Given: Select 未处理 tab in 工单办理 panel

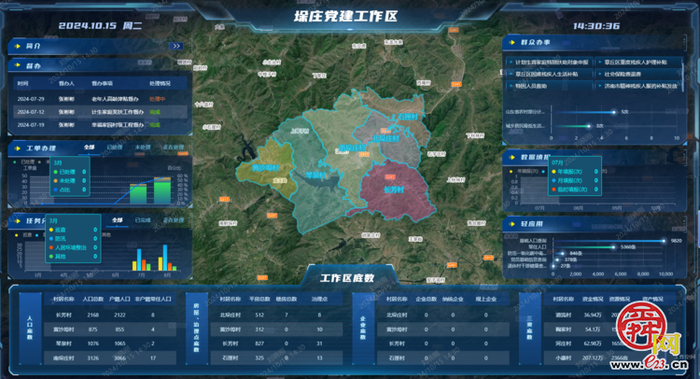Looking at the screenshot, I should coord(143,147).
